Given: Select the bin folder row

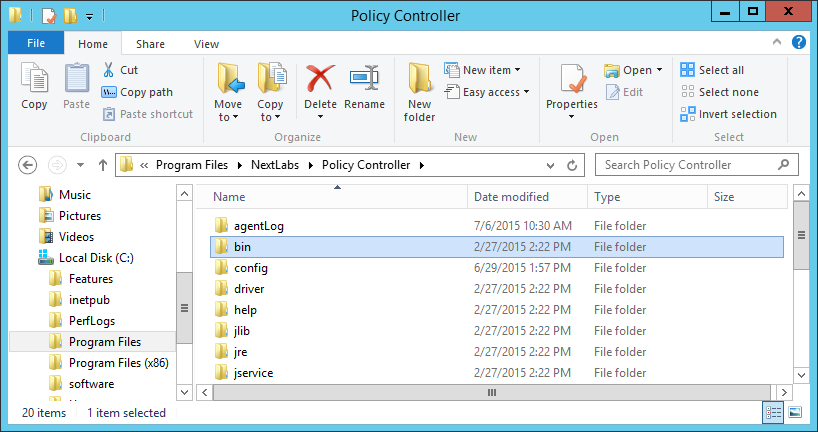Looking at the screenshot, I should point(497,247).
